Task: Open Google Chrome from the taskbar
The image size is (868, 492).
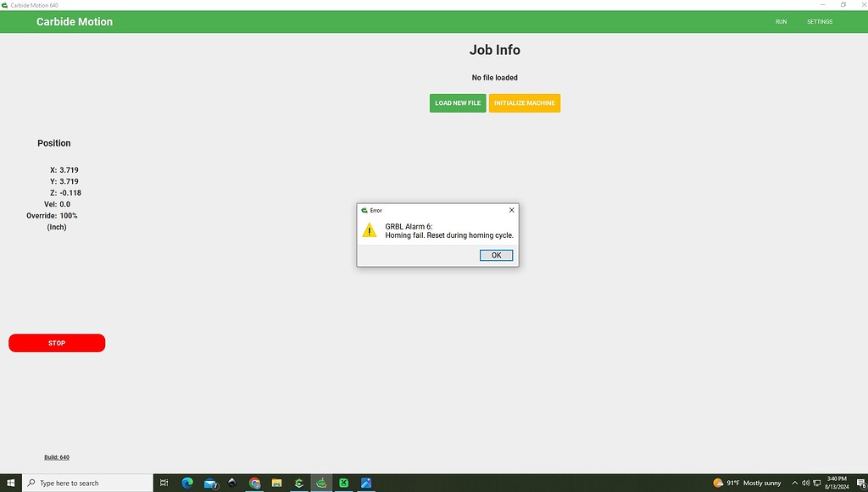Action: coord(255,483)
